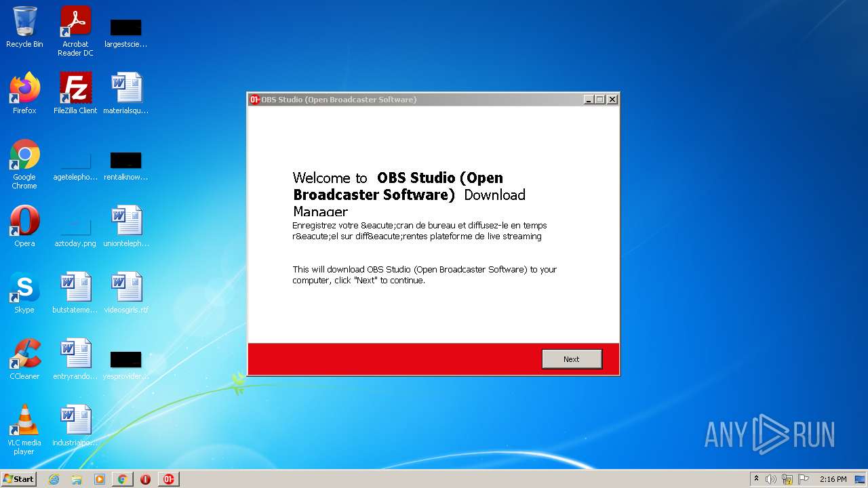The image size is (868, 488).
Task: Launch Opera from the desktop icon
Action: click(24, 226)
